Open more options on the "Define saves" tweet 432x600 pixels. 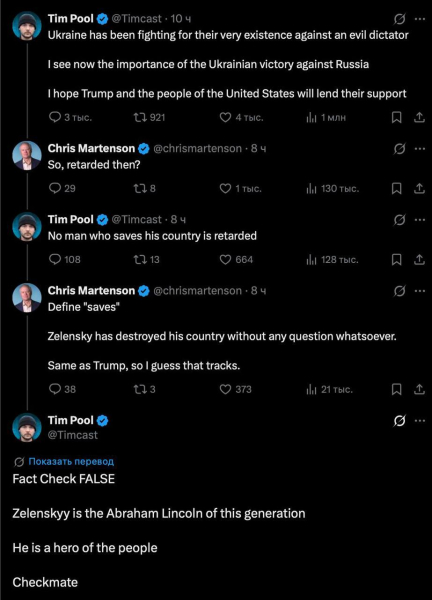tap(420, 291)
